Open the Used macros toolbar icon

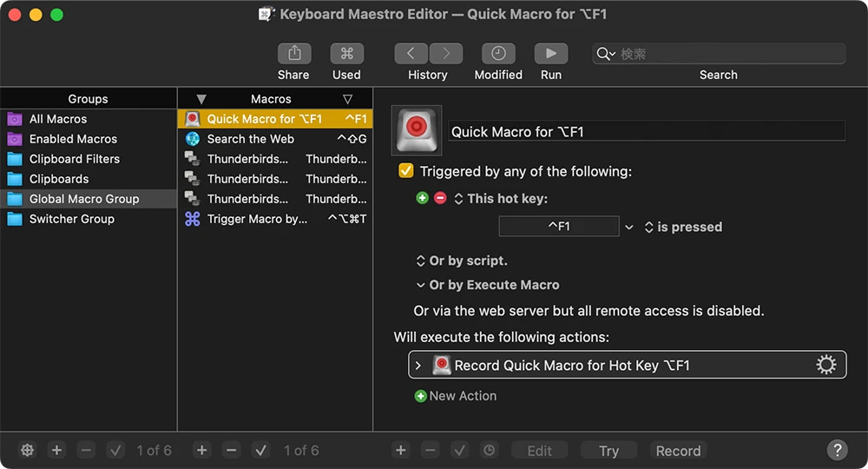[346, 54]
